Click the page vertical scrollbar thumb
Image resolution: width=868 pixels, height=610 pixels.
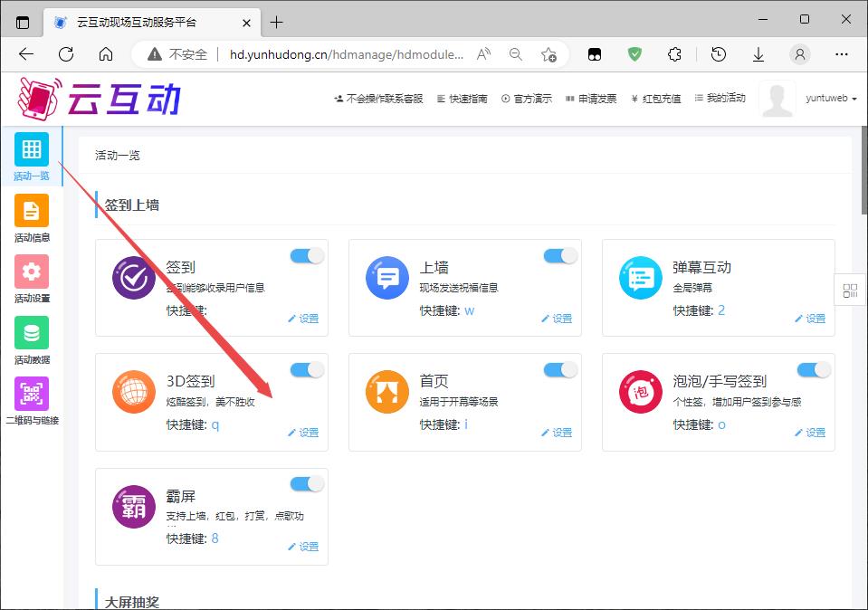(864, 169)
